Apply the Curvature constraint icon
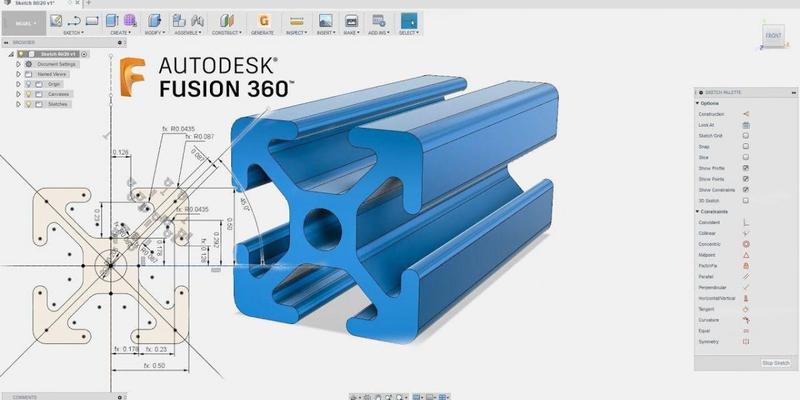Screen dimensions: 800x400 pyautogui.click(x=746, y=320)
